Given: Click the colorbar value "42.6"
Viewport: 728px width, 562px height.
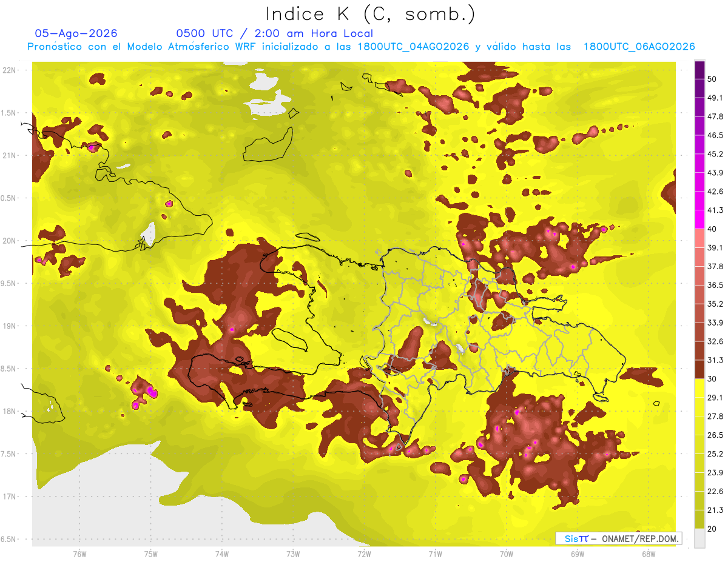Looking at the screenshot, I should pos(715,192).
